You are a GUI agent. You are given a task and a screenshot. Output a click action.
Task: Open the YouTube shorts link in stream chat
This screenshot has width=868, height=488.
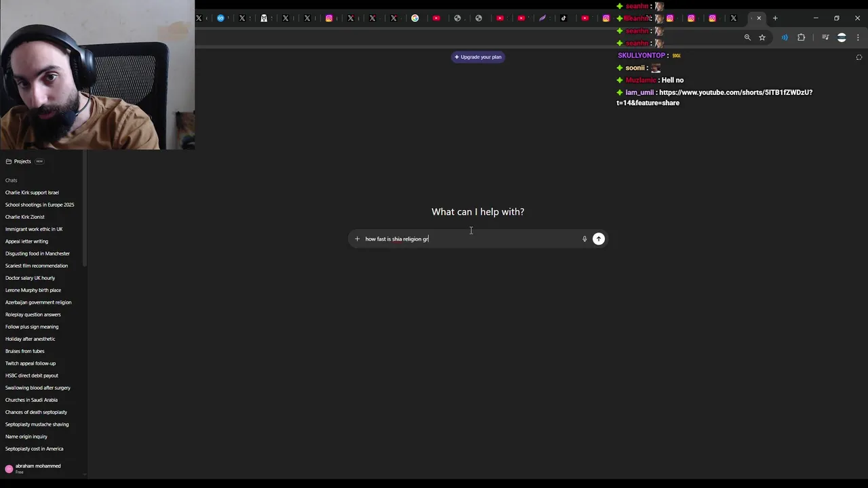[715, 98]
